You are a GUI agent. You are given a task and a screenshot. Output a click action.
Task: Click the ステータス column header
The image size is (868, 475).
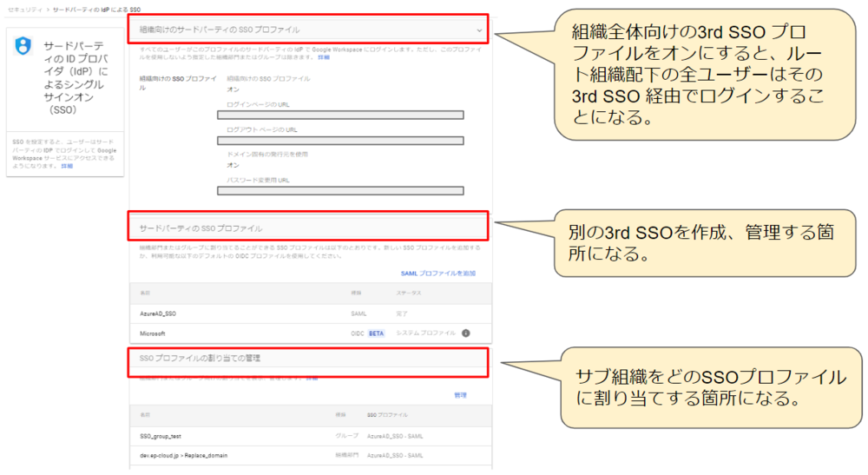pos(409,293)
